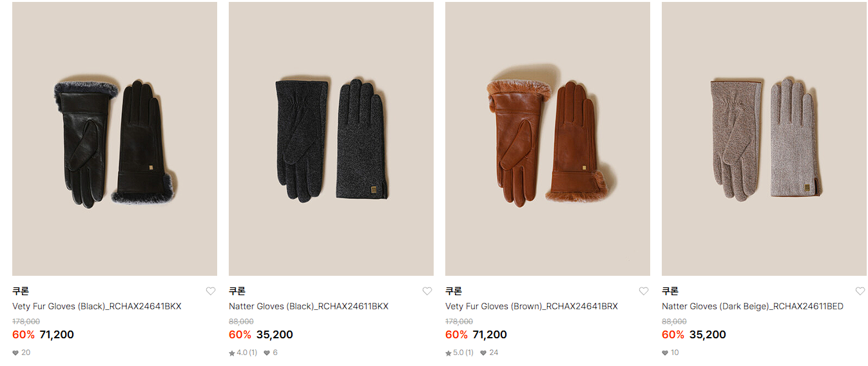Click the star rating 4.0 icon
The width and height of the screenshot is (868, 366).
pyautogui.click(x=232, y=353)
